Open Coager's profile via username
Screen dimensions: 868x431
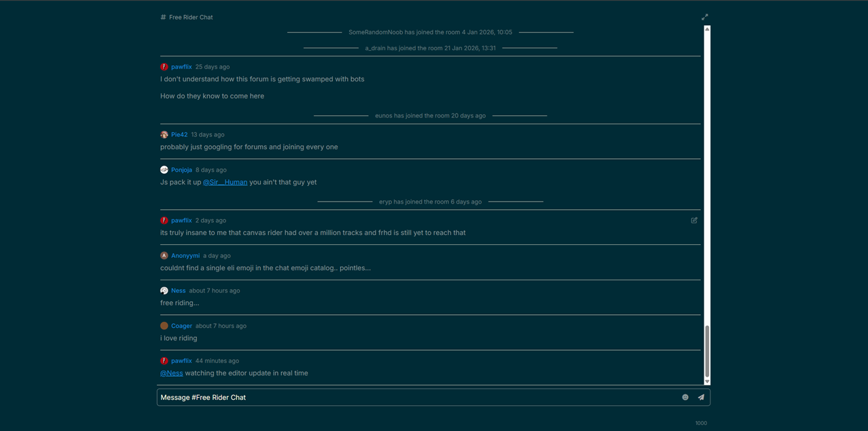[182, 325]
